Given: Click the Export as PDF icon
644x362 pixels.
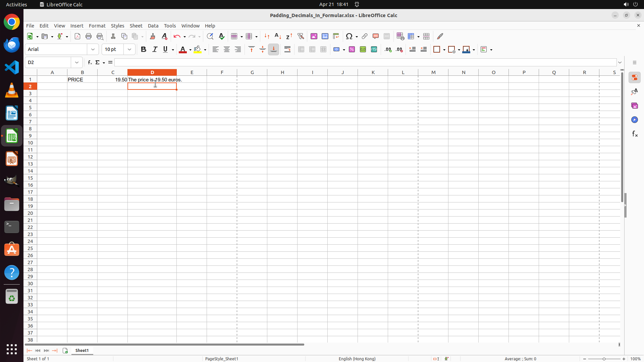Looking at the screenshot, I should click(77, 36).
